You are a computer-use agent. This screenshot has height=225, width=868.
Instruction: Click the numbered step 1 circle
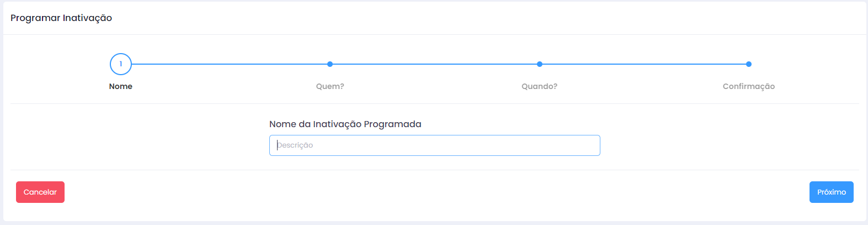tap(121, 64)
